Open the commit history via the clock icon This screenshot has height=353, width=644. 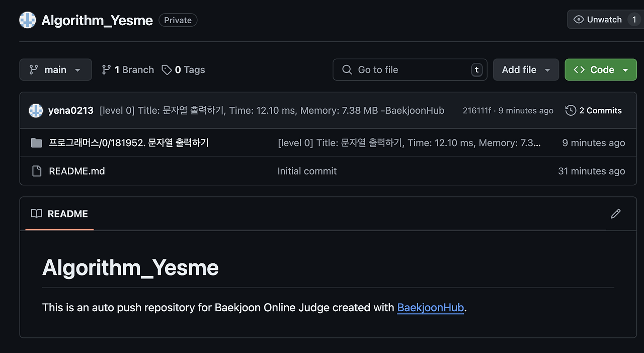[571, 110]
